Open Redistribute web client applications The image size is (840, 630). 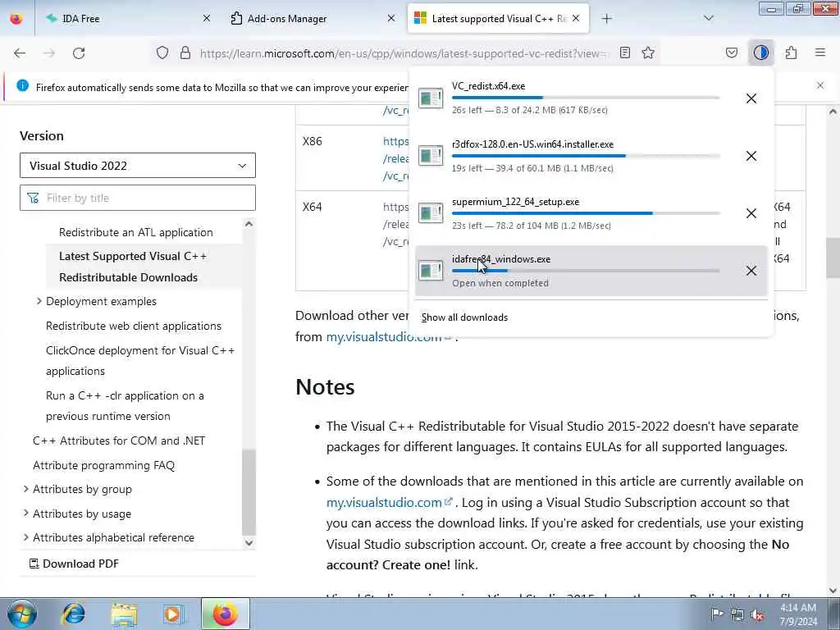pyautogui.click(x=134, y=326)
